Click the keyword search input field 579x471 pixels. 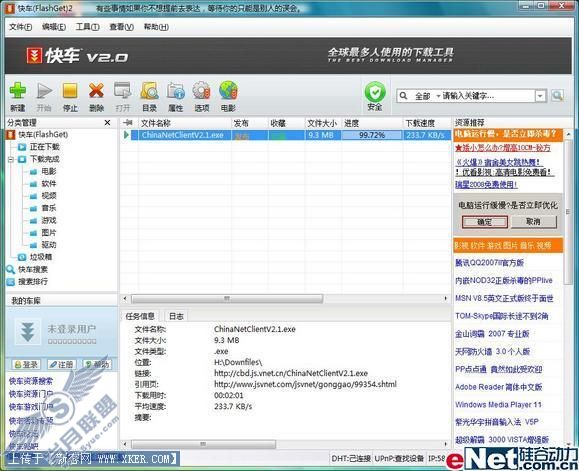pos(488,96)
